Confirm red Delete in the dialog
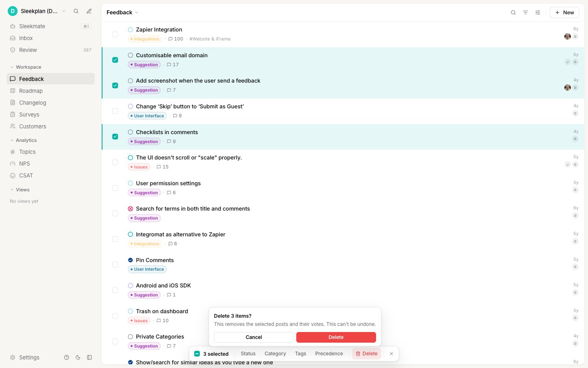 pyautogui.click(x=336, y=337)
